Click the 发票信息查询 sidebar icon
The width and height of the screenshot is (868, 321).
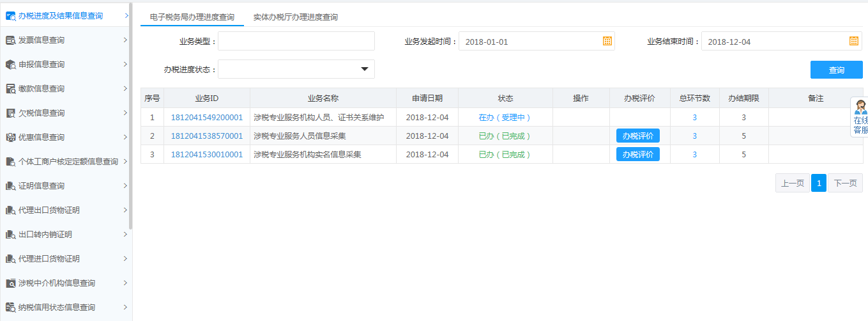pyautogui.click(x=10, y=40)
